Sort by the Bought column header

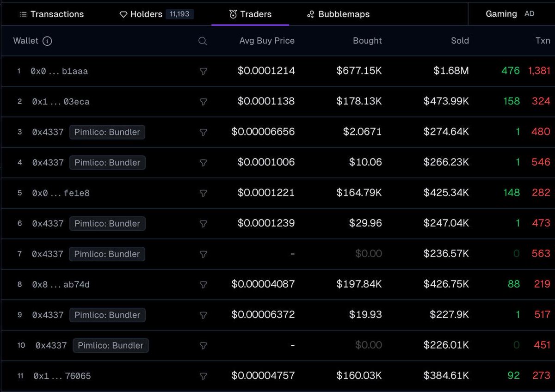[x=367, y=41]
